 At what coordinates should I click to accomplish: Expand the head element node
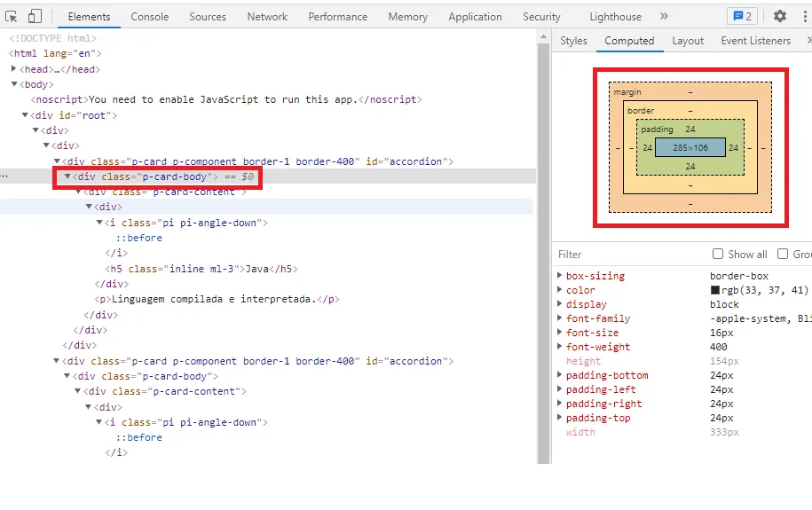14,69
